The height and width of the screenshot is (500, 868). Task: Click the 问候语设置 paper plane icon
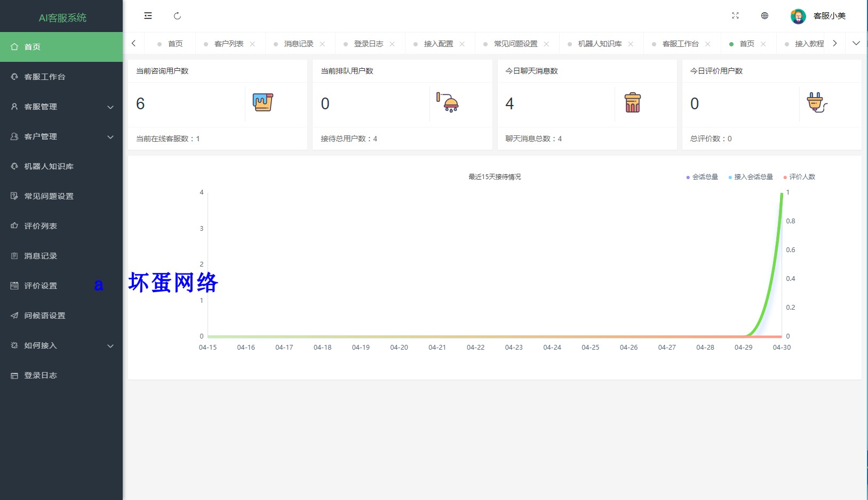(14, 316)
